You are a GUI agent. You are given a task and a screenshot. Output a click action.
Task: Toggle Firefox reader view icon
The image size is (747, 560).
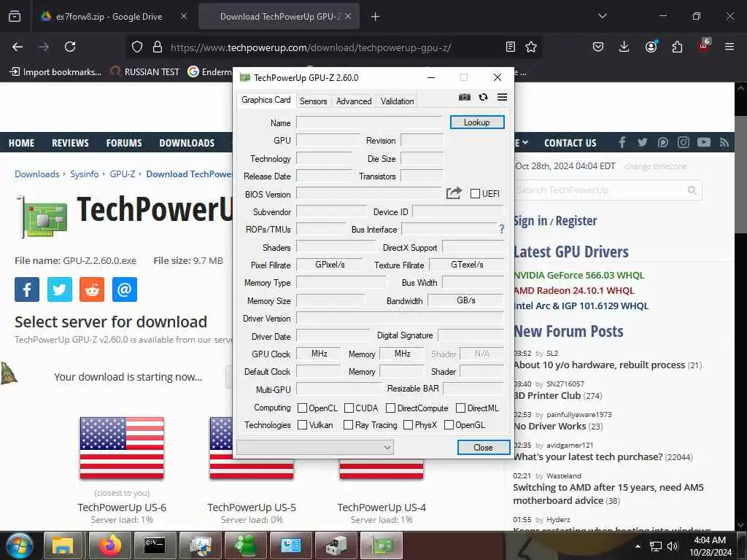coord(511,47)
